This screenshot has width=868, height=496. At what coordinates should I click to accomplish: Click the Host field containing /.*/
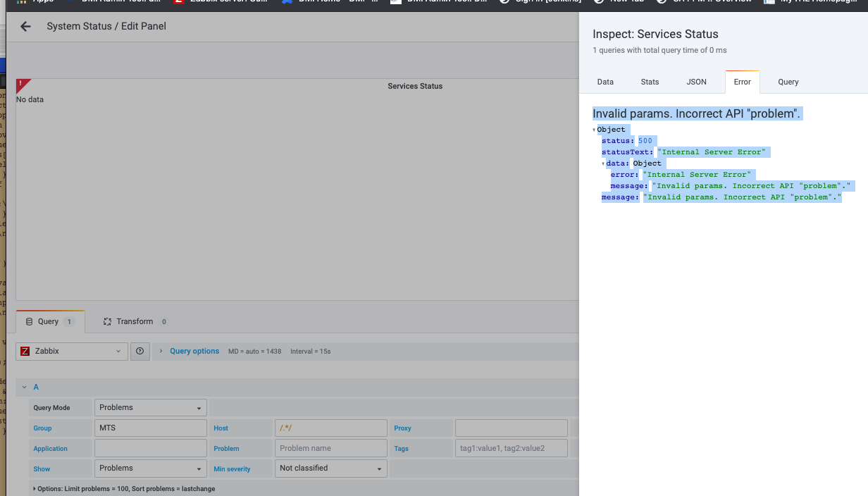(x=330, y=428)
